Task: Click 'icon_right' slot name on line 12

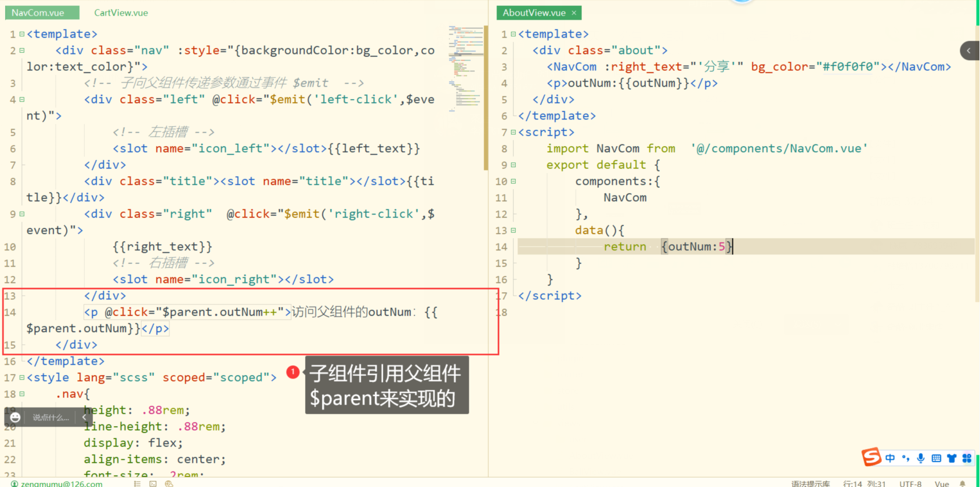Action: (x=234, y=279)
